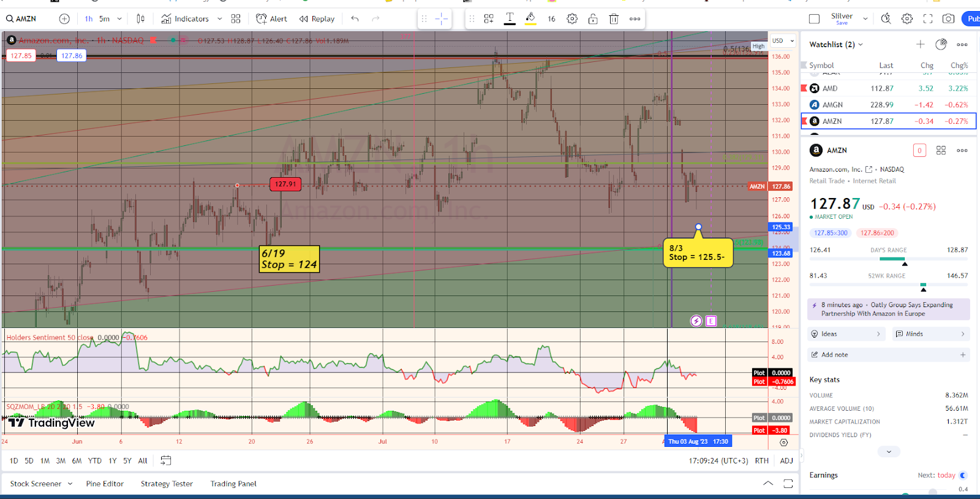Expand the Watchlist (2) dropdown
This screenshot has width=980, height=499.
pos(836,44)
